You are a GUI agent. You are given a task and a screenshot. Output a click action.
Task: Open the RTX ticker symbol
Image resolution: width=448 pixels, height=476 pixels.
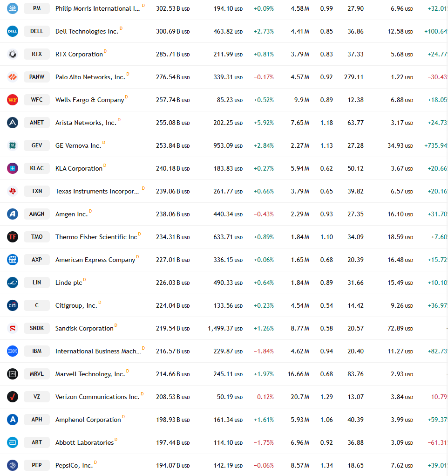click(37, 54)
